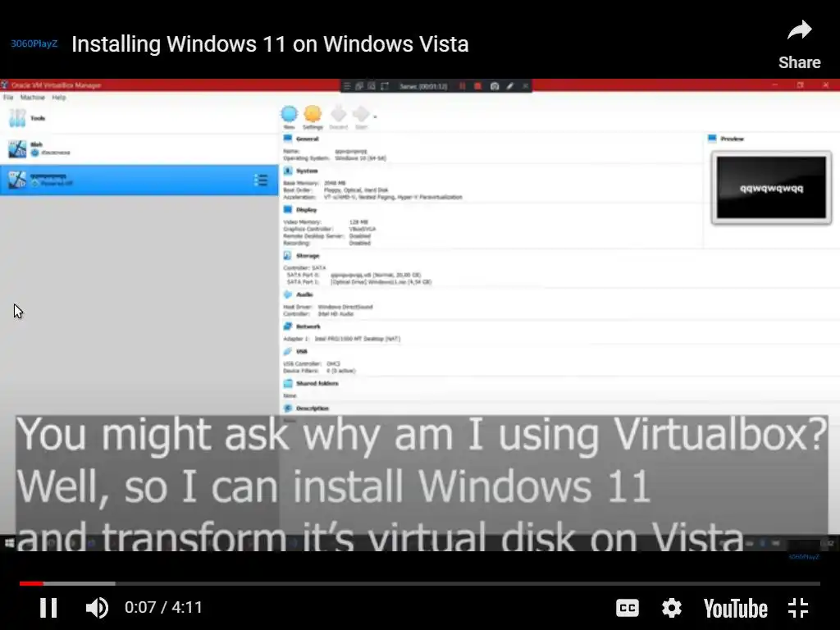Screen dimensions: 840x630
Task: Click the 'Windows DirectSound' host driver value
Action: (x=345, y=307)
